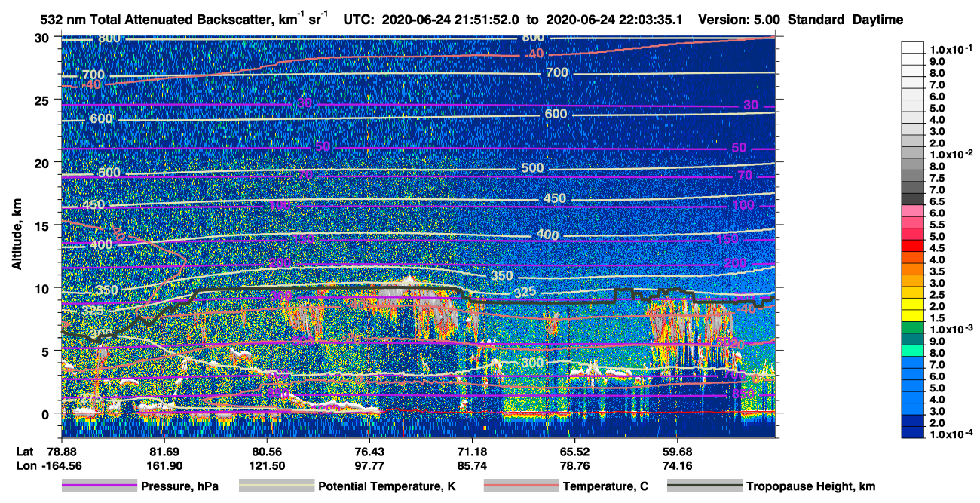Select the Tropopause Height, km legend label
The image size is (980, 503).
tap(810, 487)
